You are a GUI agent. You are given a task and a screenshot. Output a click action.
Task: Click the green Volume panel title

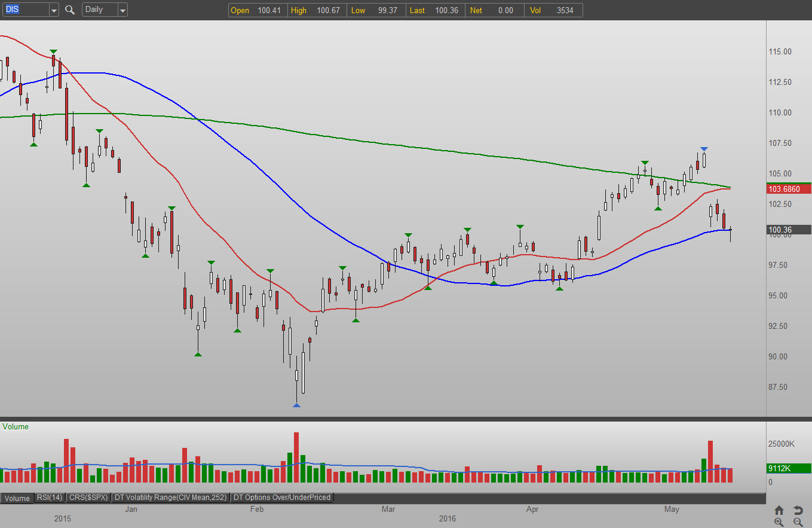pyautogui.click(x=16, y=427)
